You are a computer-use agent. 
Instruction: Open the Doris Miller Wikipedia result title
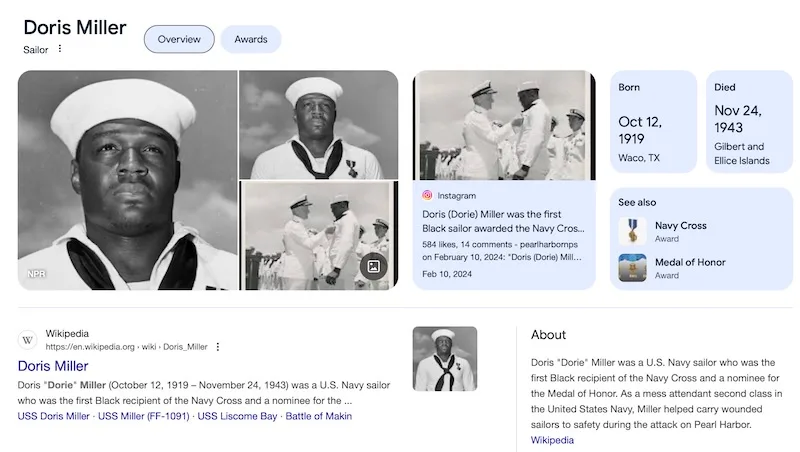(53, 366)
